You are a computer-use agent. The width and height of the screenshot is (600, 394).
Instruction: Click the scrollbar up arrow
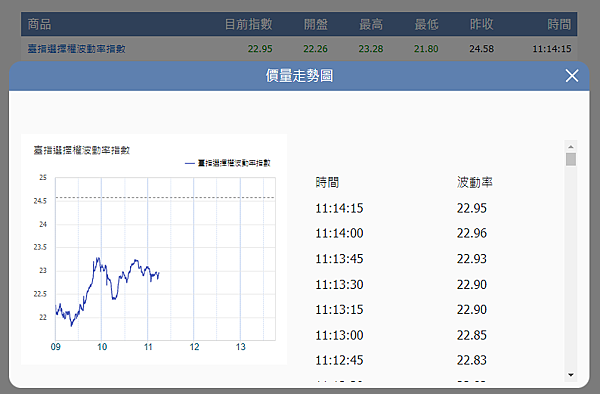(x=571, y=147)
